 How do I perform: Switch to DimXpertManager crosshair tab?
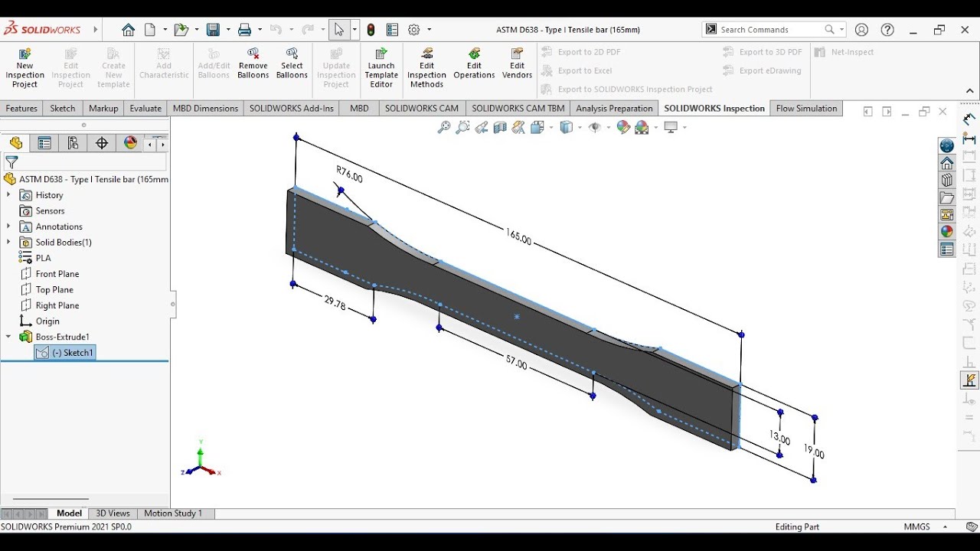click(102, 143)
